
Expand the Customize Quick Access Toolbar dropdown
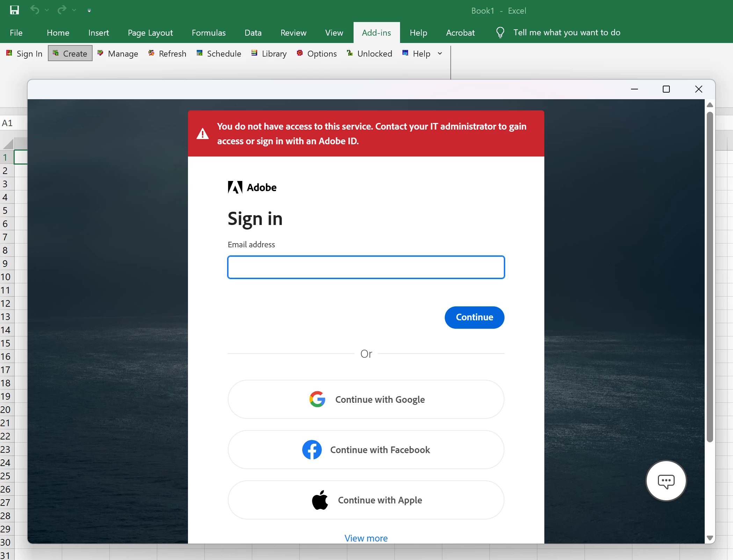(89, 11)
